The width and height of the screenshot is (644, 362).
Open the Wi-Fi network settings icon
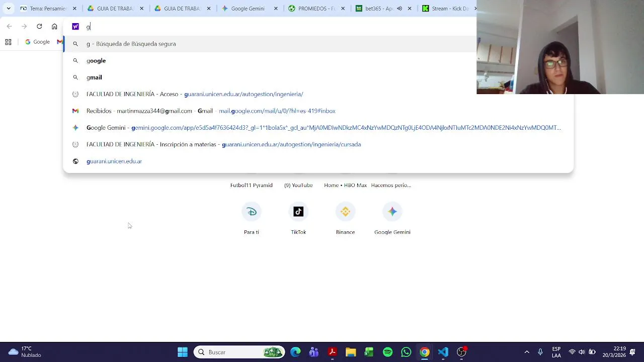[572, 352]
